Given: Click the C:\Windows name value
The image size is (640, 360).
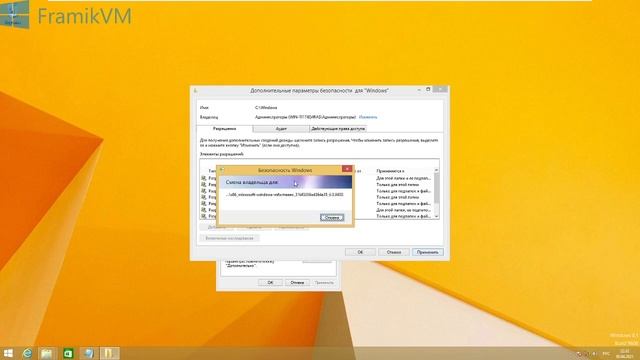Looking at the screenshot, I should (x=266, y=108).
